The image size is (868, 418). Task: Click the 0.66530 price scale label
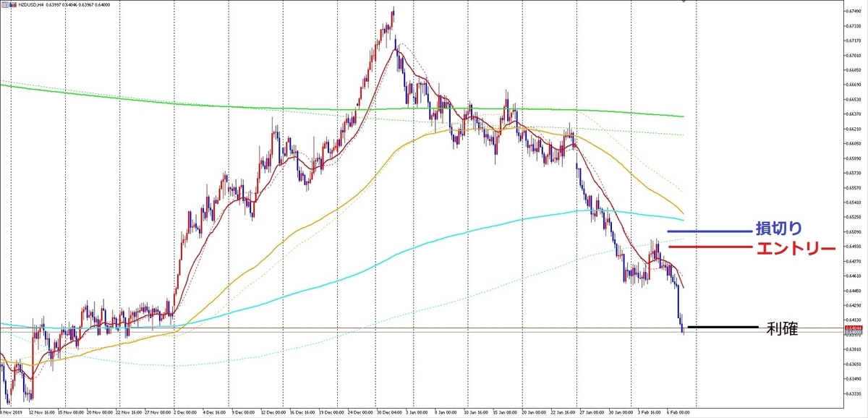(854, 99)
